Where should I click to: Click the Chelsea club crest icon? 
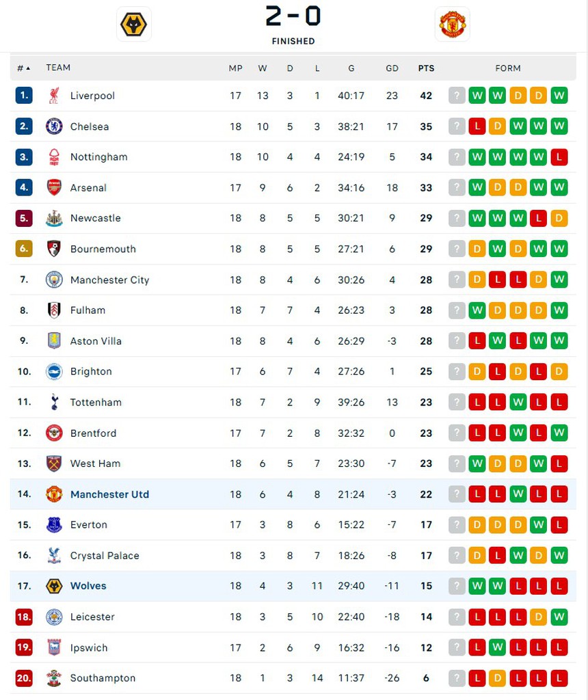[54, 126]
